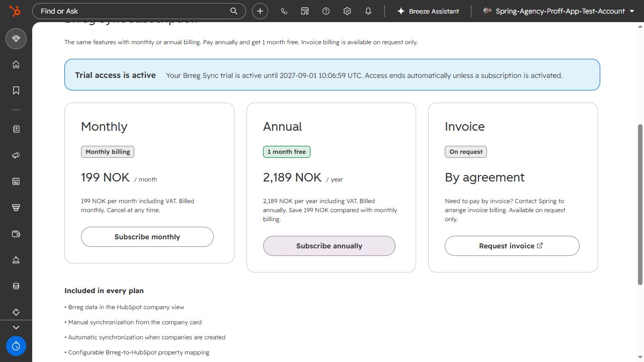Open the help question mark icon
The image size is (644, 362).
326,11
